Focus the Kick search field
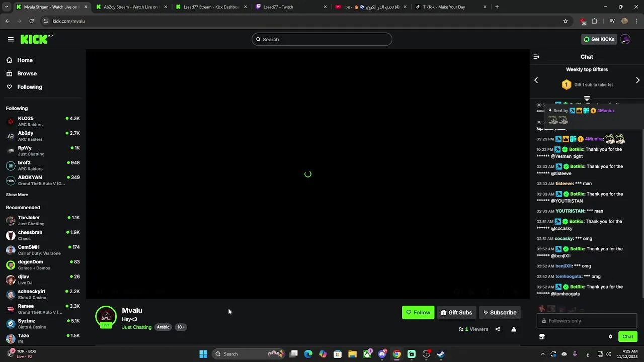Viewport: 644px width, 362px height. point(322,39)
